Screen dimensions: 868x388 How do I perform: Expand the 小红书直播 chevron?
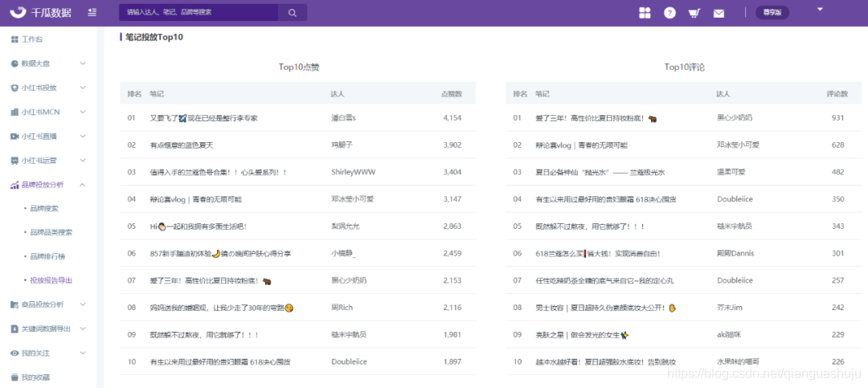83,136
